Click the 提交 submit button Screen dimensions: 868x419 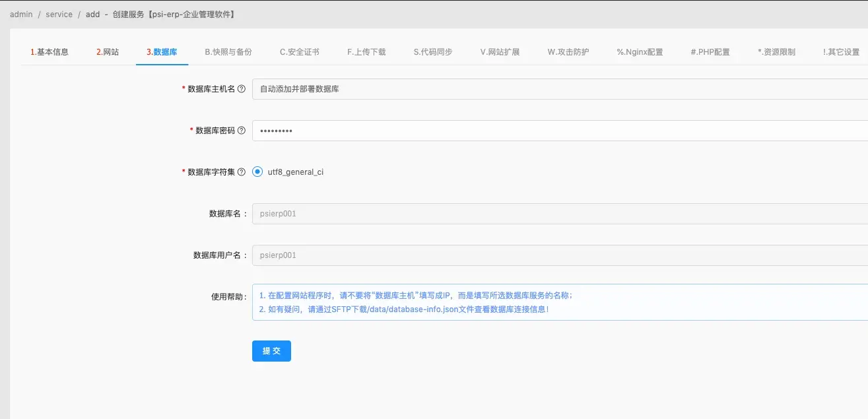pyautogui.click(x=271, y=351)
